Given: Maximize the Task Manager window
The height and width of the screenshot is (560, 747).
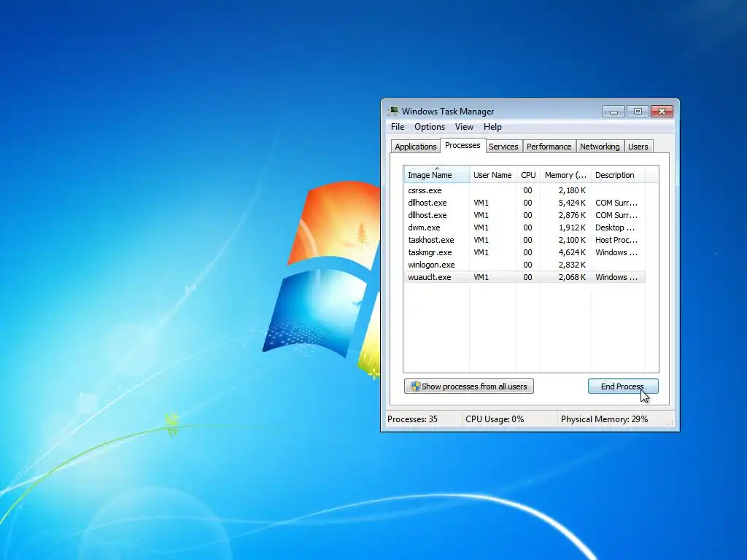Looking at the screenshot, I should (638, 112).
